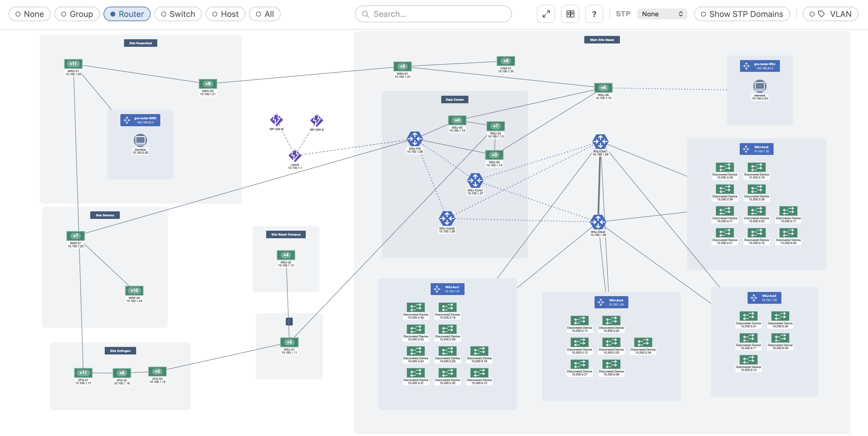Expand the WRO-02 +8 switch cluster

pos(208,84)
